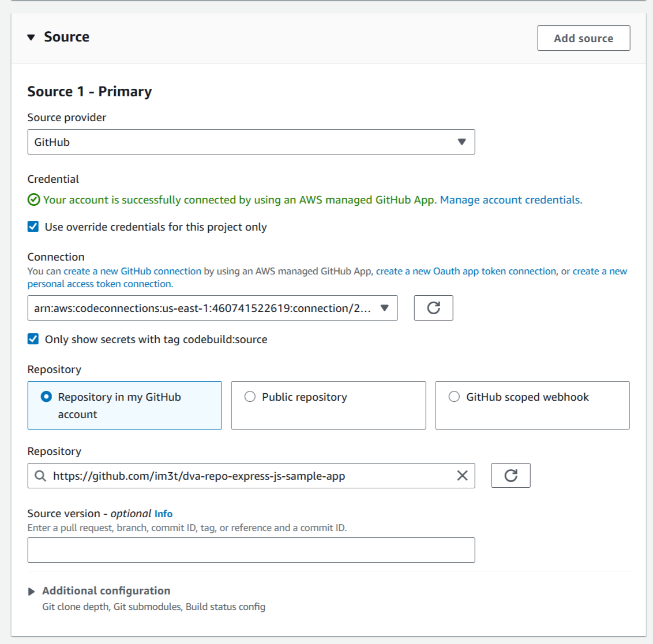Choose GitHub scoped webhook option
The image size is (653, 644).
454,397
